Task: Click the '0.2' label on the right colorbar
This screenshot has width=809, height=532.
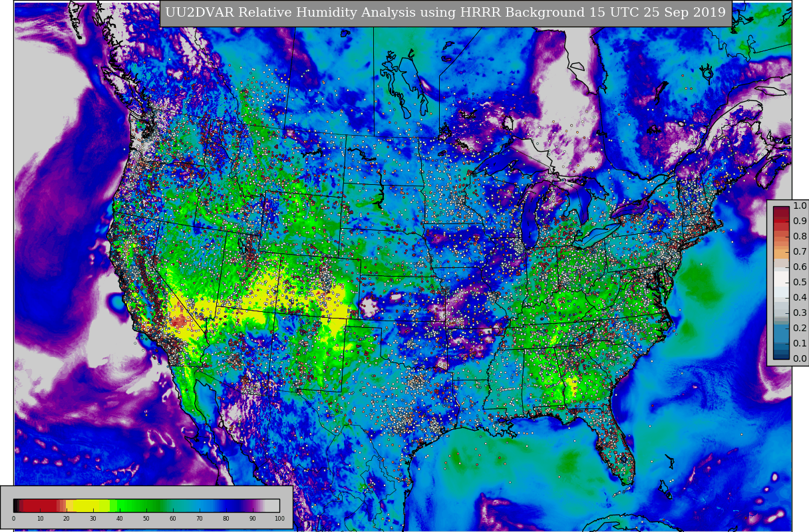Action: tap(800, 329)
